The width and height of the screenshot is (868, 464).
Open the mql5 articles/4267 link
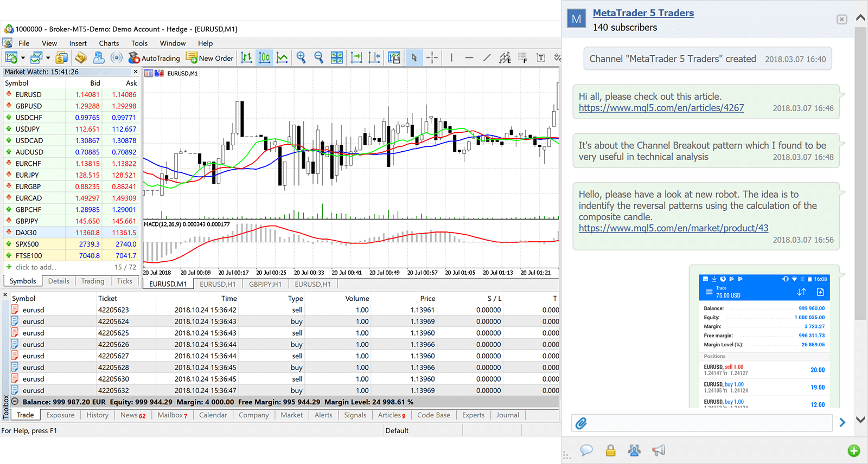pyautogui.click(x=661, y=108)
